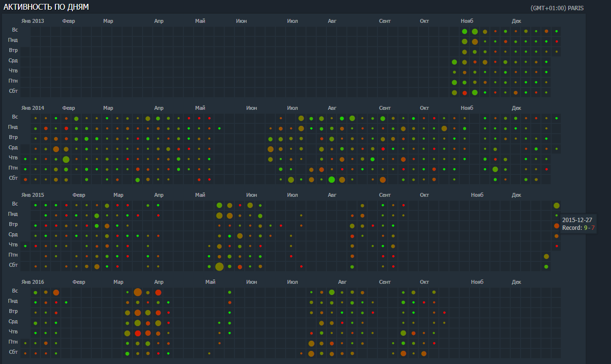Click "Июл" month label in the 2016 chart
Viewport: 611px width, 364px height.
(x=292, y=282)
